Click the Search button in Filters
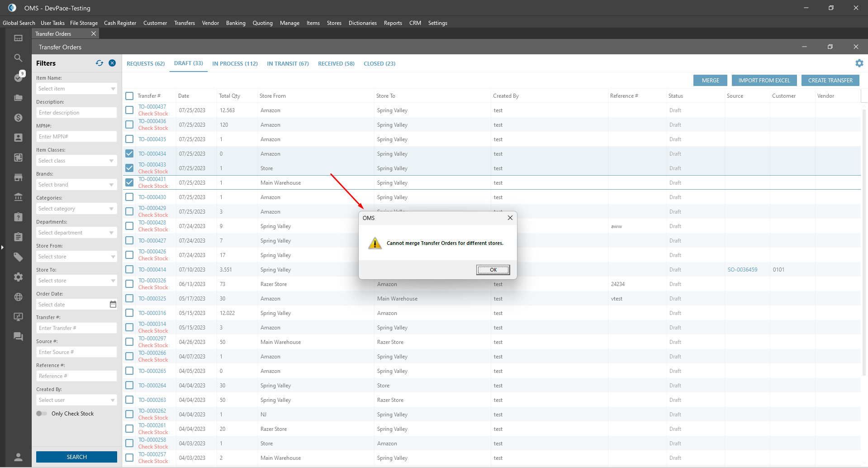 coord(76,457)
